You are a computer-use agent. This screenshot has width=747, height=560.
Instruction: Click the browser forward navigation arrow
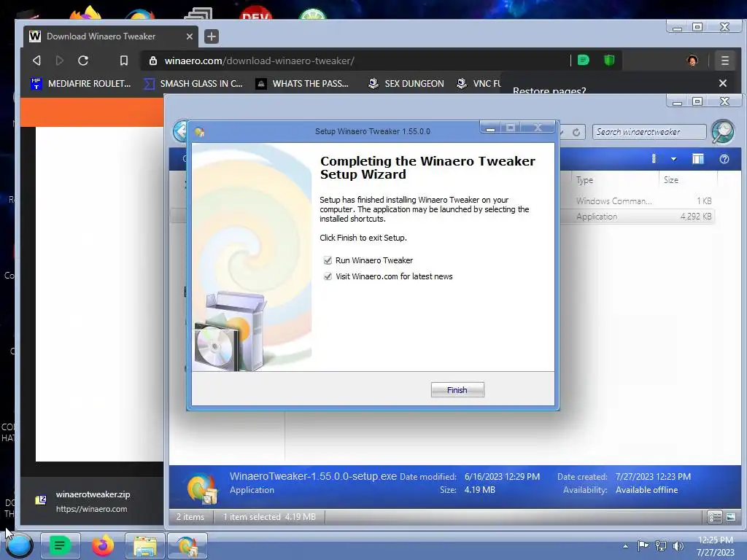click(x=60, y=61)
